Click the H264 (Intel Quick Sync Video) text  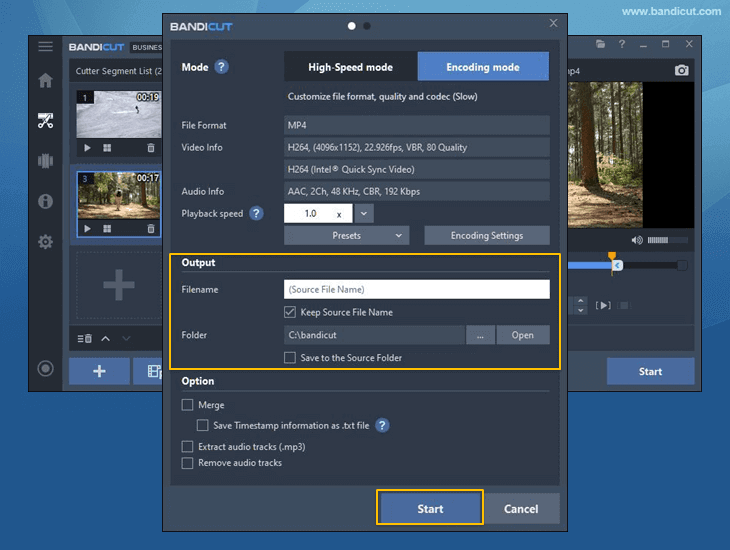tap(351, 170)
